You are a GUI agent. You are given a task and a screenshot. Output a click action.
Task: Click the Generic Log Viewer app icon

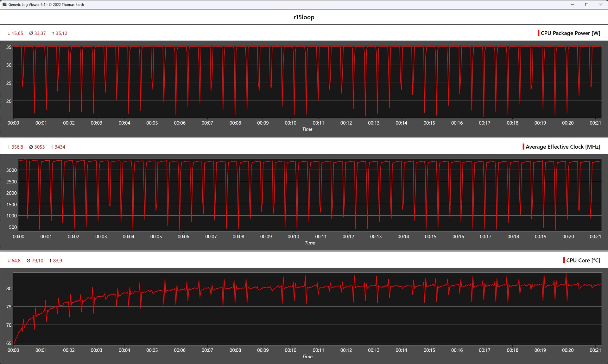point(4,4)
